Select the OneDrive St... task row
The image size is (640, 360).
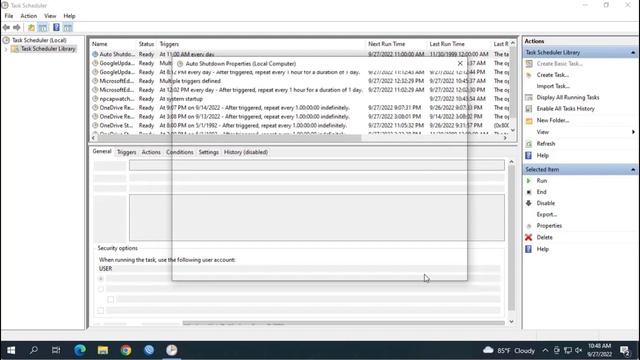[x=300, y=125]
